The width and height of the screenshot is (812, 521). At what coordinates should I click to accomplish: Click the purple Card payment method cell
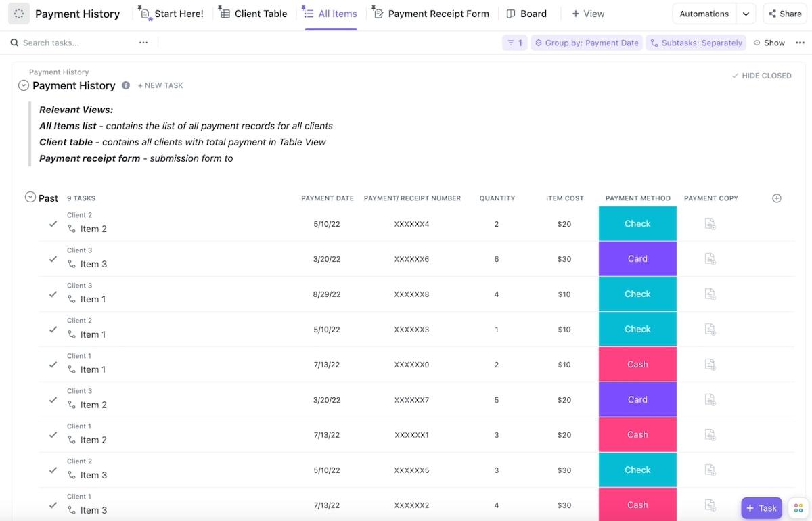637,259
